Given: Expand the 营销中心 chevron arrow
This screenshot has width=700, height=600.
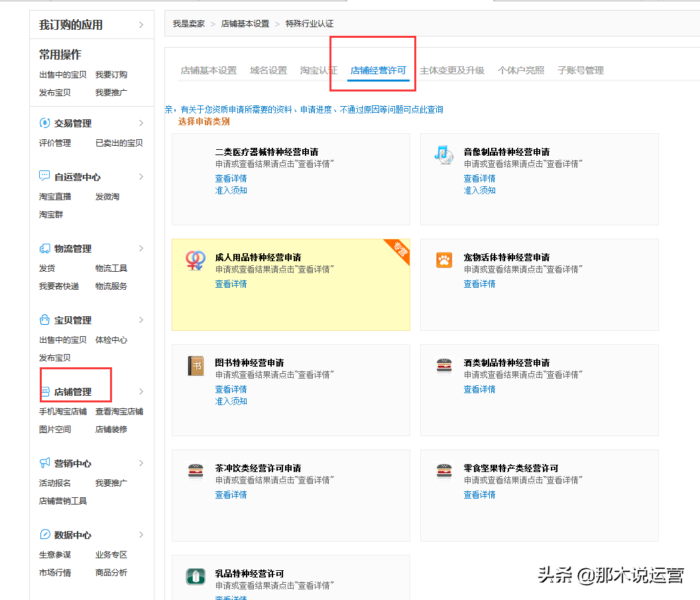Looking at the screenshot, I should tap(141, 463).
